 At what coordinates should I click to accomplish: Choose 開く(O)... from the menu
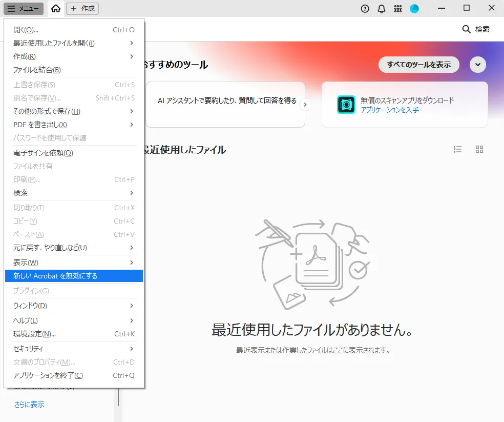[x=74, y=30]
